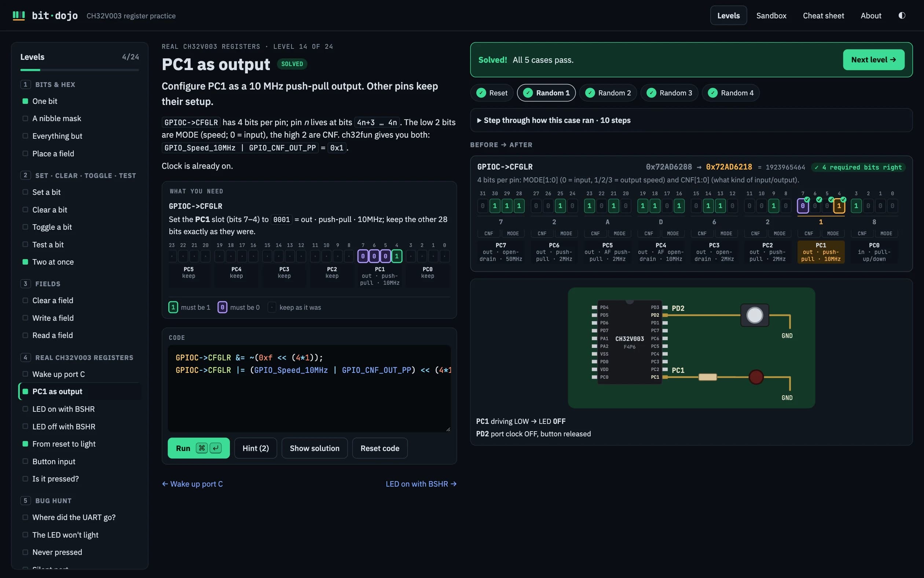The width and height of the screenshot is (924, 578).
Task: Click the Levels progress bar
Action: (x=80, y=70)
